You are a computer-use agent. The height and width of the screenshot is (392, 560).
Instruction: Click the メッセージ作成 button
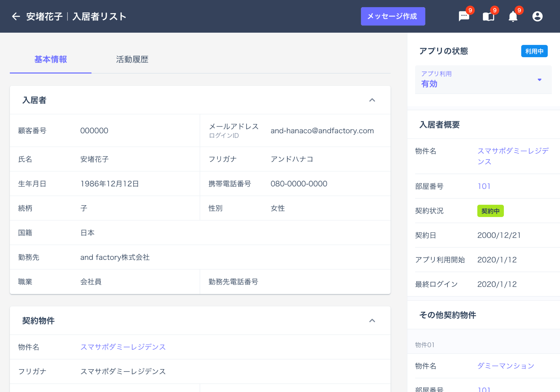click(x=393, y=16)
